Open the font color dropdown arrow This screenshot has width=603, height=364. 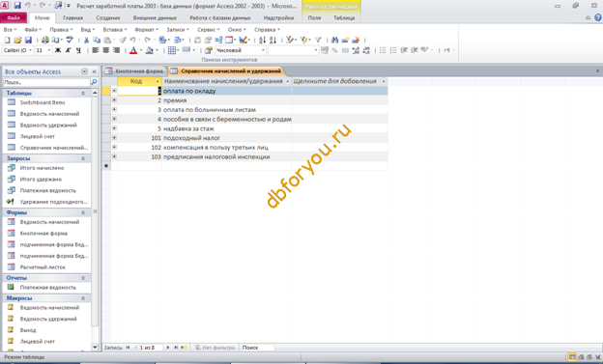coord(141,50)
